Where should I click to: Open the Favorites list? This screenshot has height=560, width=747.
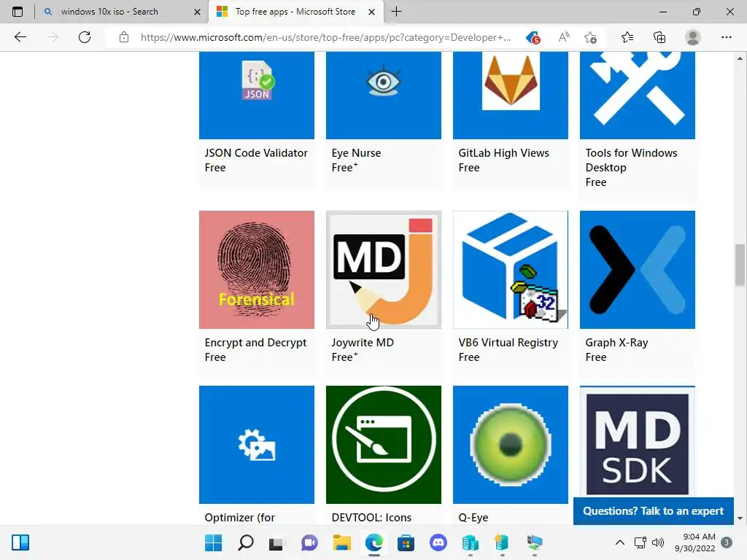click(627, 37)
